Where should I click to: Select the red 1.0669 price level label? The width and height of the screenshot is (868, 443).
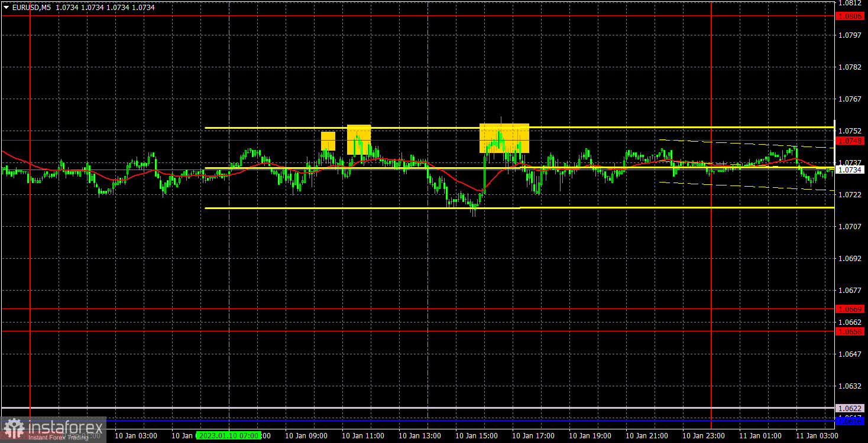850,309
